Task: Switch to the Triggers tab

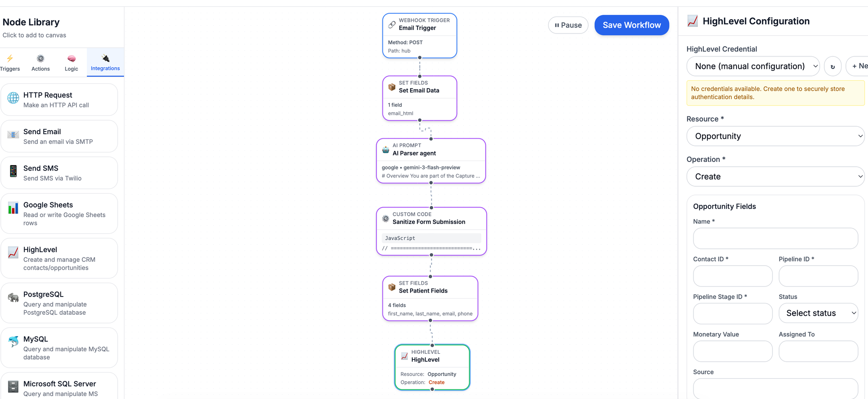Action: coord(10,63)
